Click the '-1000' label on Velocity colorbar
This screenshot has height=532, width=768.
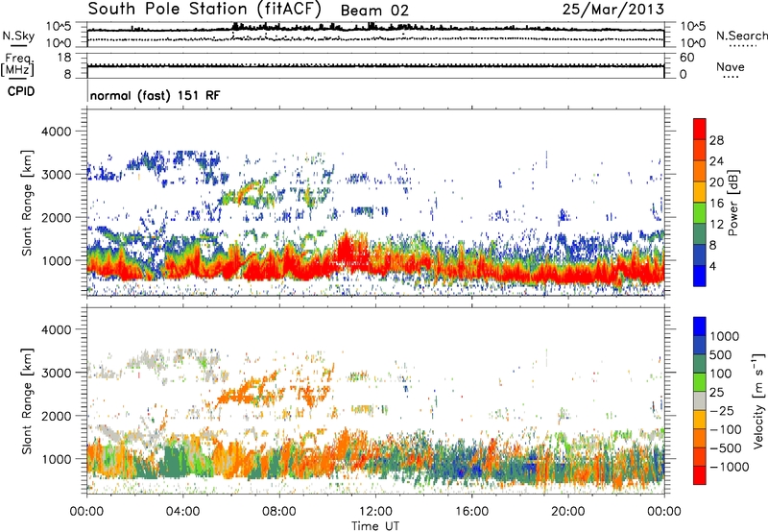(729, 467)
